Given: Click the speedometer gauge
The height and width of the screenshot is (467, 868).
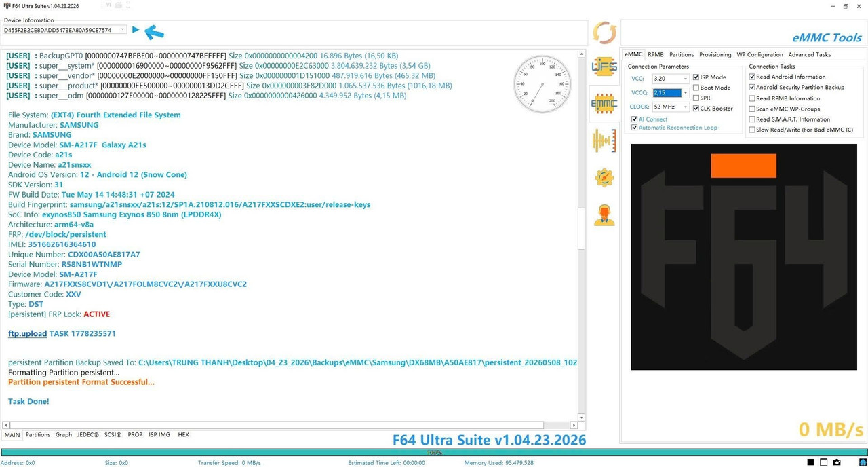Looking at the screenshot, I should coord(542,84).
